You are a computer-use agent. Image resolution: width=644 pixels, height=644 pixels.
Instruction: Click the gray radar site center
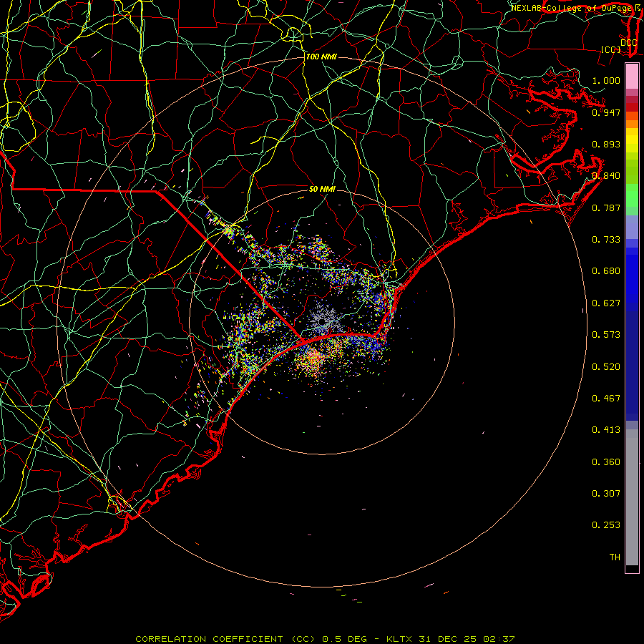click(323, 321)
